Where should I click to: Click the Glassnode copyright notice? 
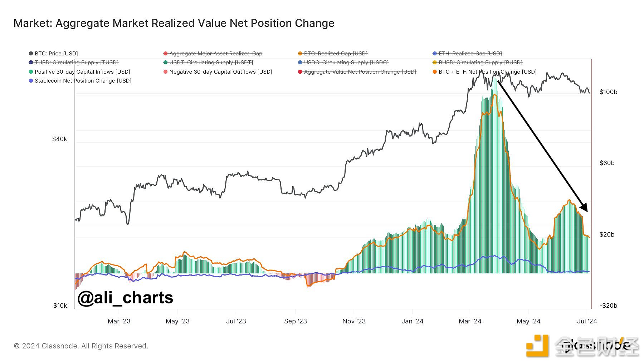point(81,346)
